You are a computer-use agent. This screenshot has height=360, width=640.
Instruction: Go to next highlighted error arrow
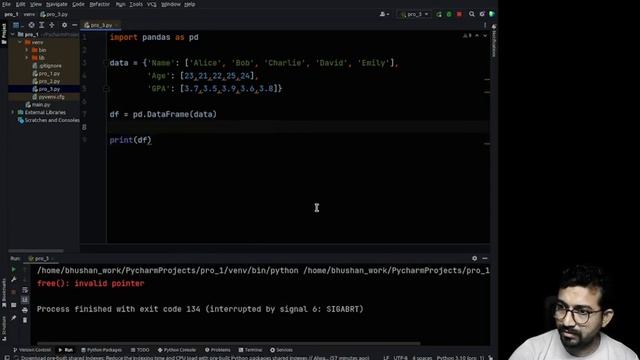485,36
